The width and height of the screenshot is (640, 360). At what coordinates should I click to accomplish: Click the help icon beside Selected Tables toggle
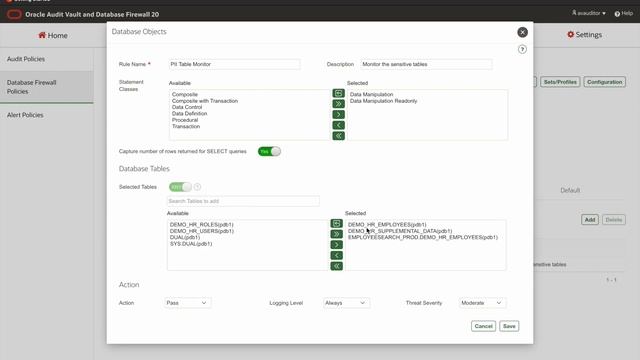(x=197, y=187)
